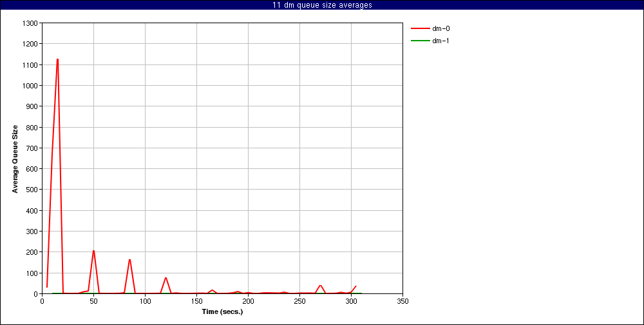Click the 1000 y-axis tick label

click(x=32, y=86)
